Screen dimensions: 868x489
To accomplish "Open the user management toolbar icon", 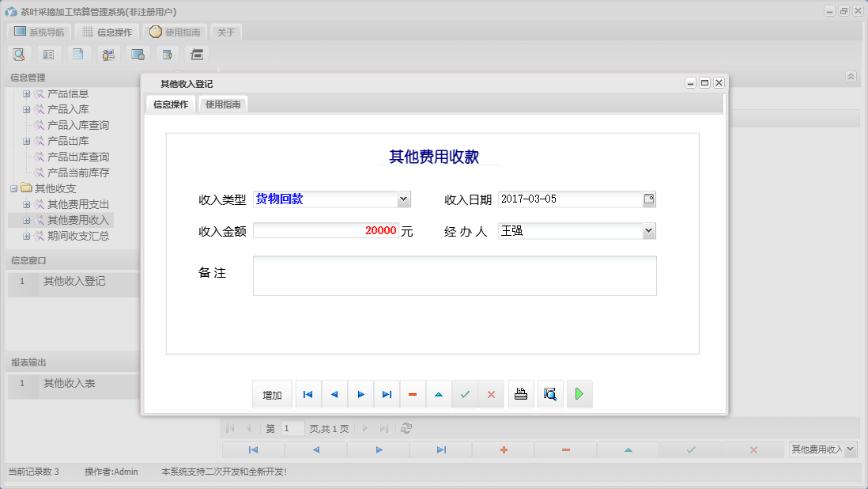I will (108, 54).
